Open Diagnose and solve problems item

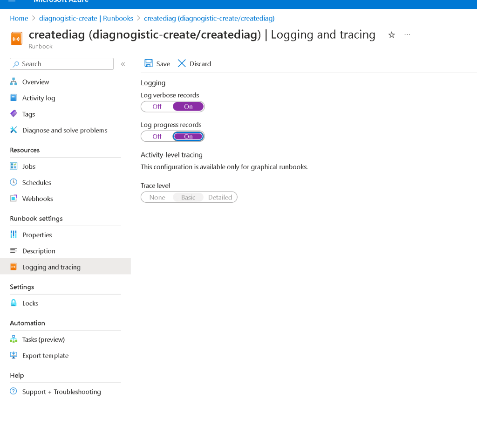(65, 130)
